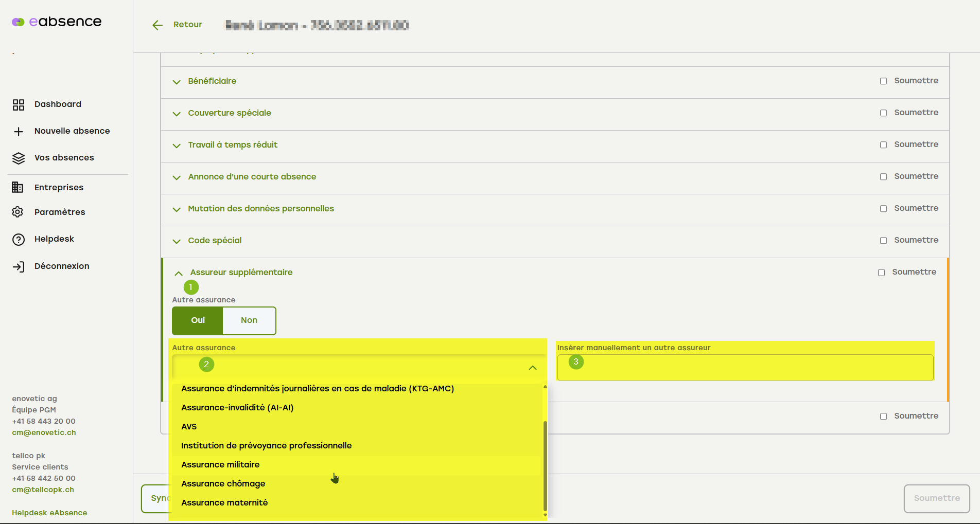The height and width of the screenshot is (524, 980).
Task: Collapse the Assureur supplémentaire section
Action: coord(179,273)
